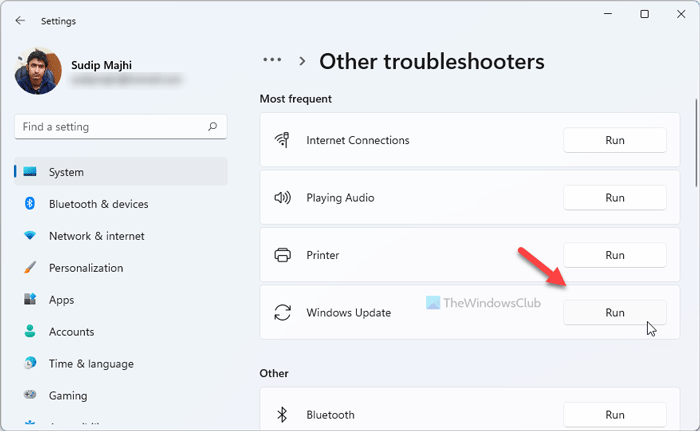Run the Printer troubleshooter
Viewport: 700px width, 431px height.
(614, 255)
